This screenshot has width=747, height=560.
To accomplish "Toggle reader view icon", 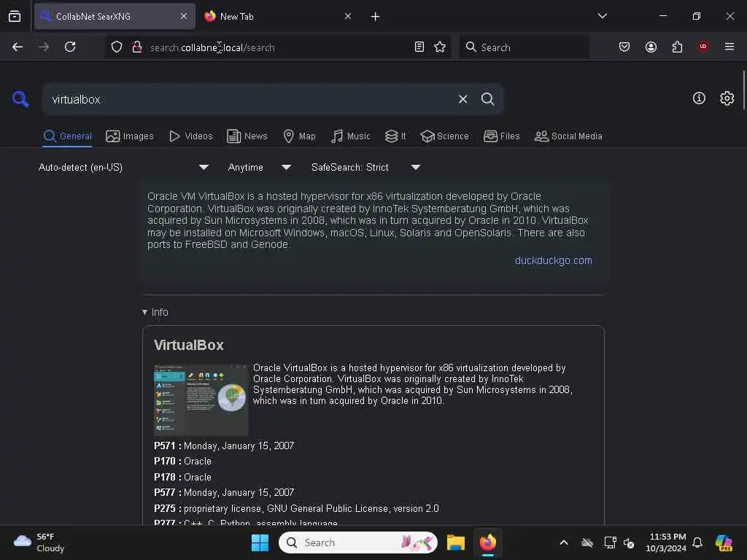I will (419, 47).
